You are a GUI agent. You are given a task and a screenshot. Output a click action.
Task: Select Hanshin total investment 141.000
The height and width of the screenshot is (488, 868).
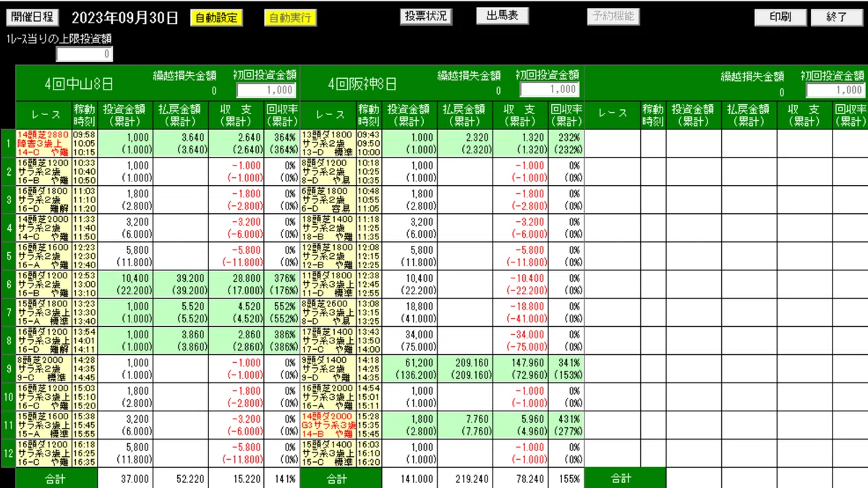pos(409,479)
